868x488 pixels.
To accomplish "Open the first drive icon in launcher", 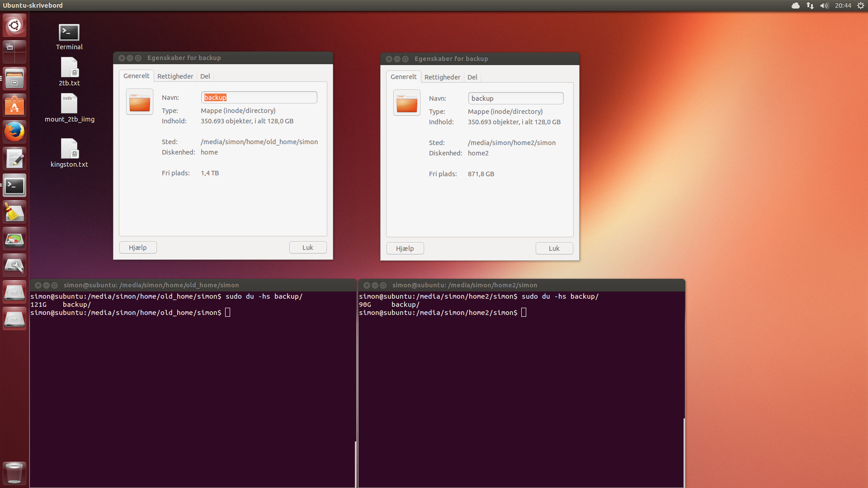I will pos(14,292).
